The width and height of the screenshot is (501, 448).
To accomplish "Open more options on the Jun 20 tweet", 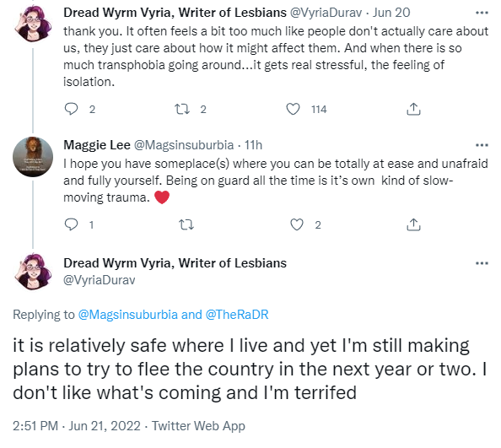I will point(482,13).
